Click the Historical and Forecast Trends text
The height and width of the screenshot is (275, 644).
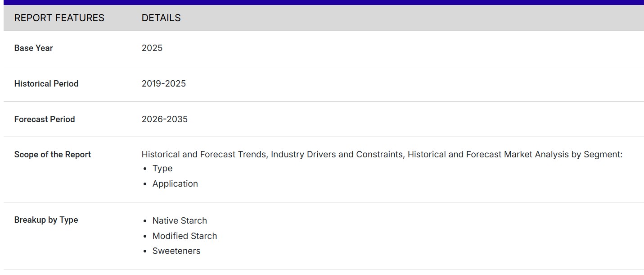[204, 155]
